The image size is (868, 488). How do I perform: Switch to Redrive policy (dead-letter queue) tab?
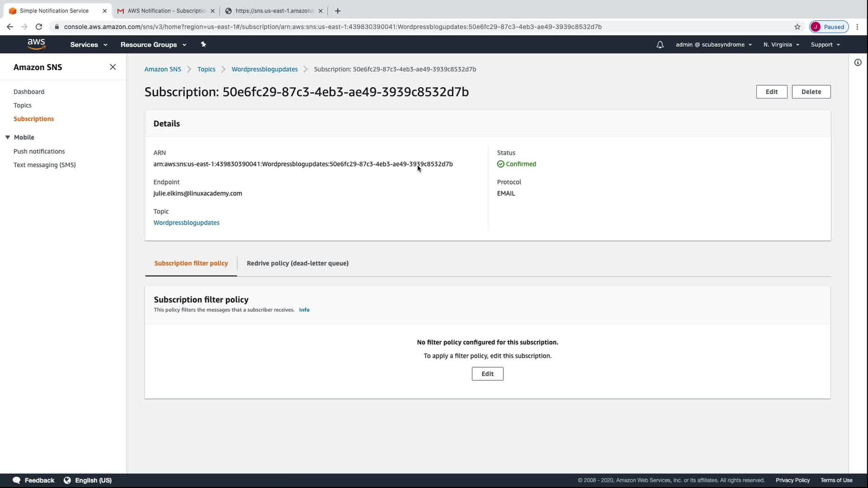click(x=298, y=263)
